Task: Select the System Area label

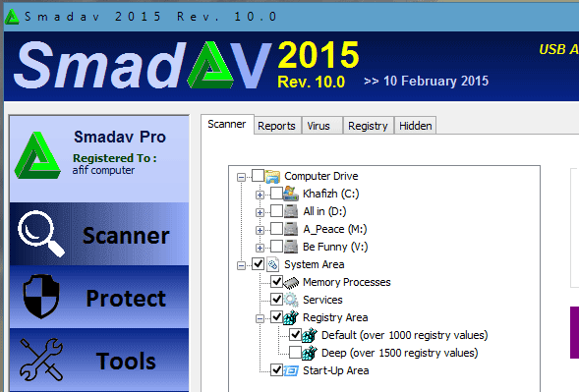Action: click(315, 264)
